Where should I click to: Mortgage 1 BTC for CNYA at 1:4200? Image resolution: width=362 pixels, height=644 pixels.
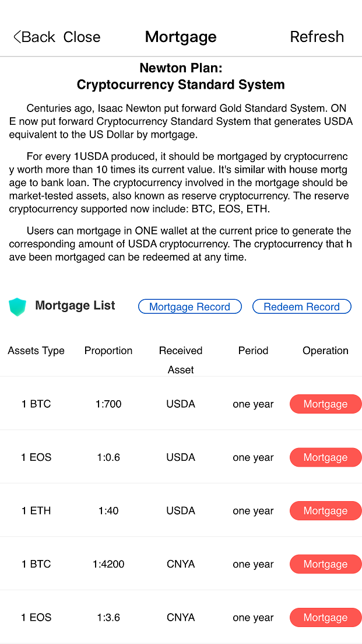[325, 565]
